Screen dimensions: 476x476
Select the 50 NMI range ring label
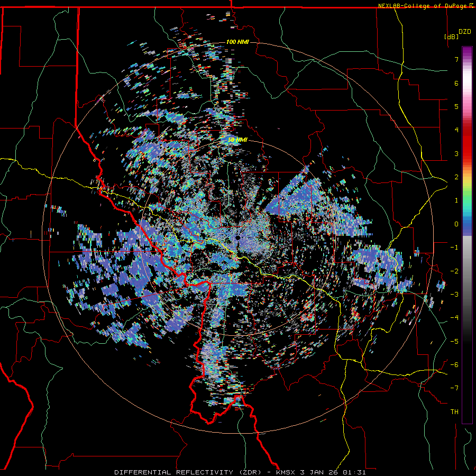pyautogui.click(x=237, y=140)
